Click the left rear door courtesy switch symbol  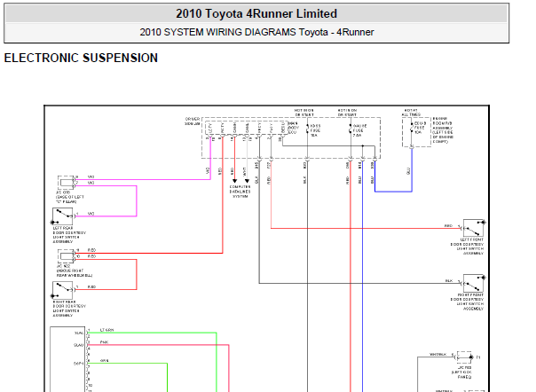pos(62,216)
